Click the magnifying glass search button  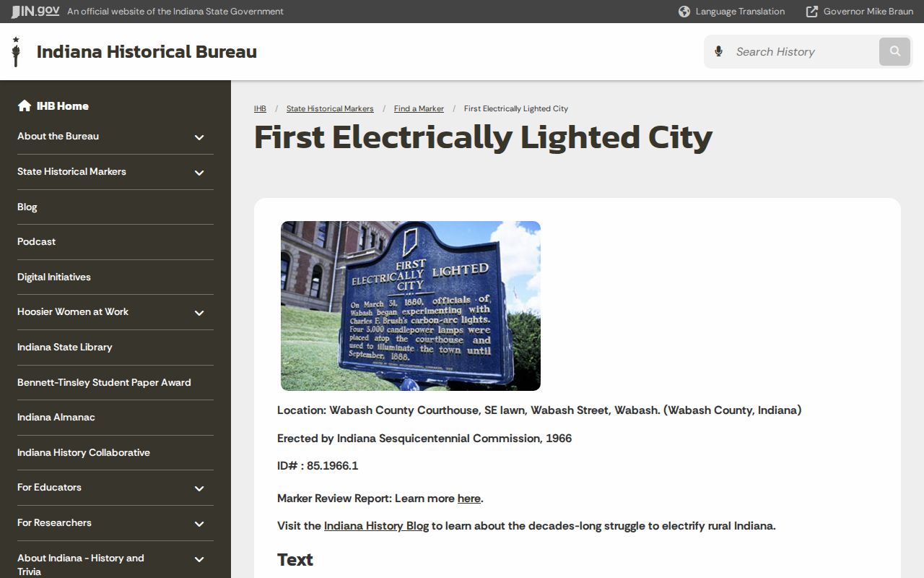point(895,51)
